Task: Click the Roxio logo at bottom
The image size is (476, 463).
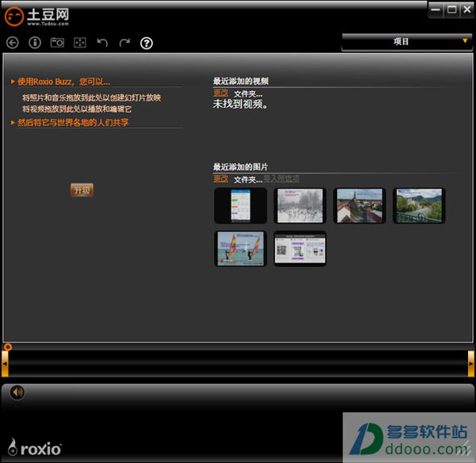Action: [34, 447]
